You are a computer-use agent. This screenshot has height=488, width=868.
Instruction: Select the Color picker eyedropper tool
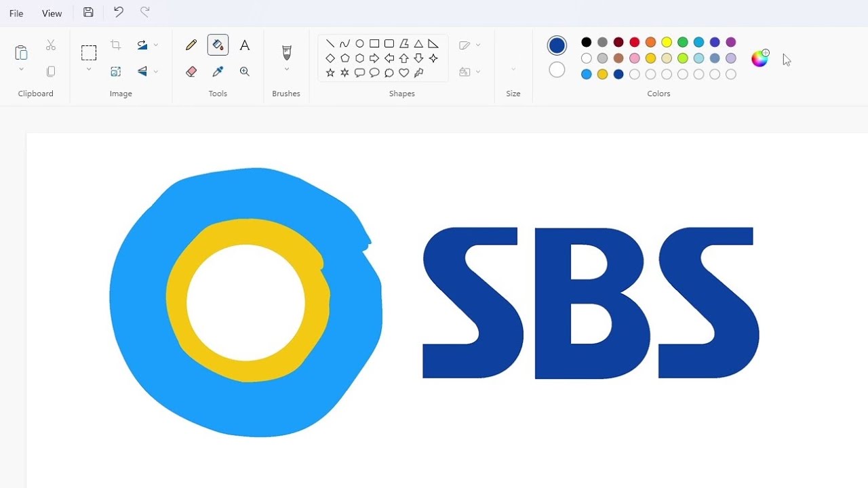pos(218,71)
